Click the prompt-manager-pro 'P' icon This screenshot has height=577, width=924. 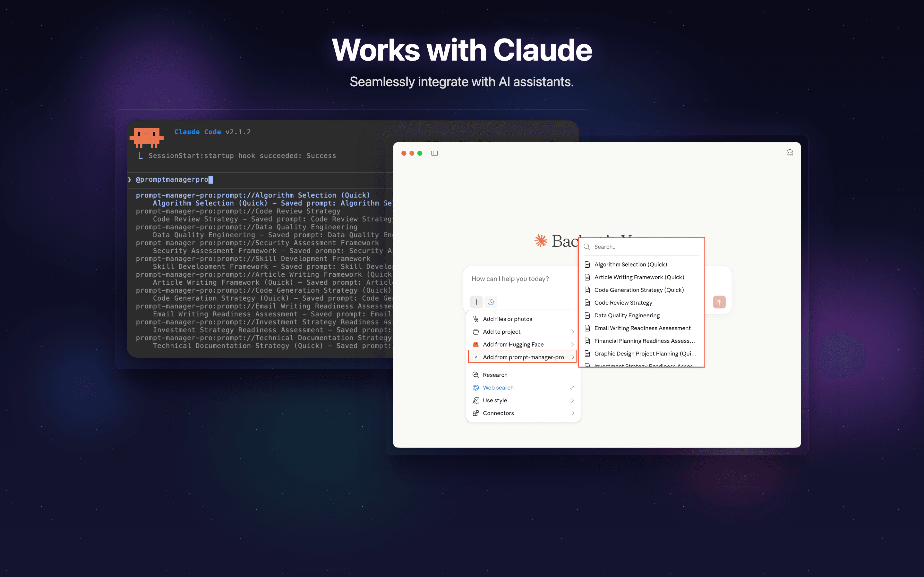(x=475, y=357)
